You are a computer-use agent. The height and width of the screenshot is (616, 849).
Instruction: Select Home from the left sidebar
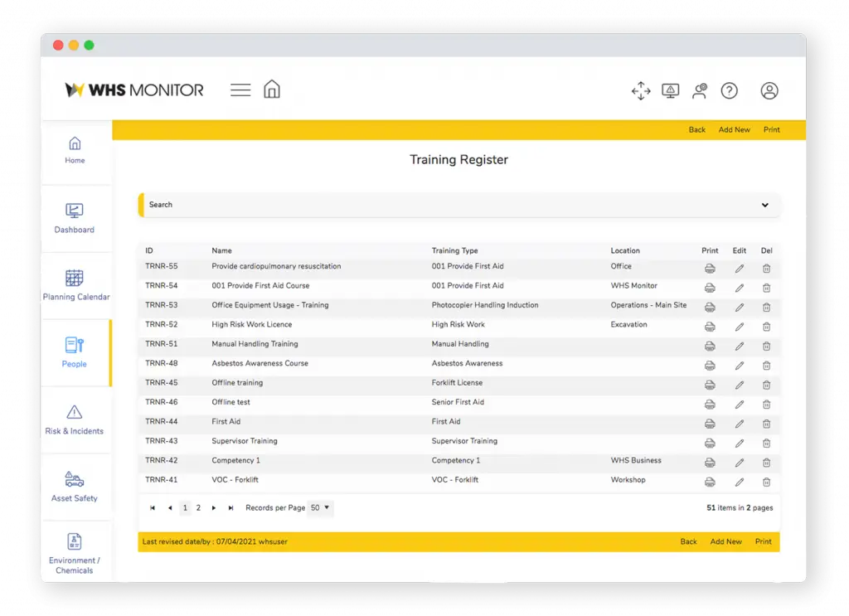click(x=74, y=149)
